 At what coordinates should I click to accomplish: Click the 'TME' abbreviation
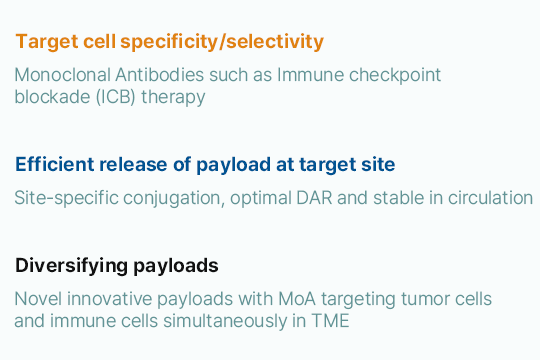coord(330,321)
